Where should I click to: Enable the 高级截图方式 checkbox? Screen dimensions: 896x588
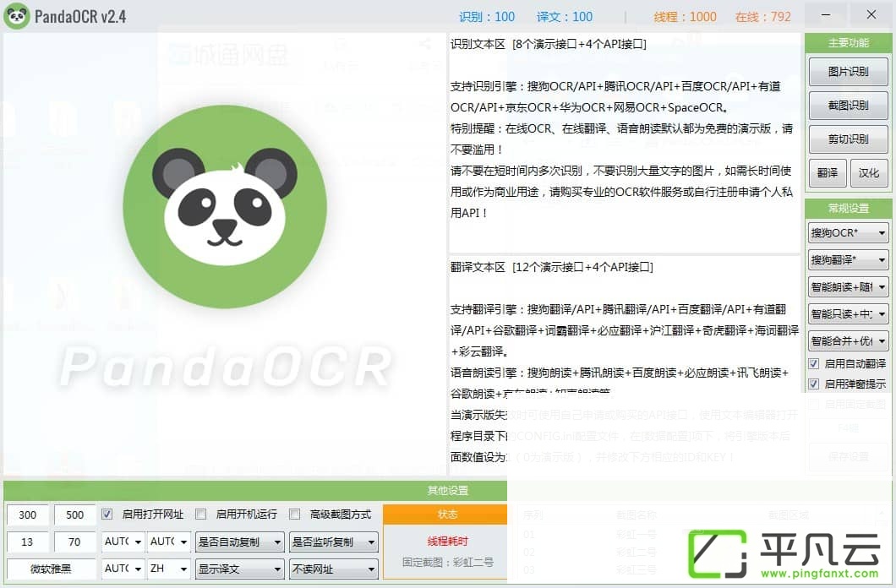[x=294, y=514]
